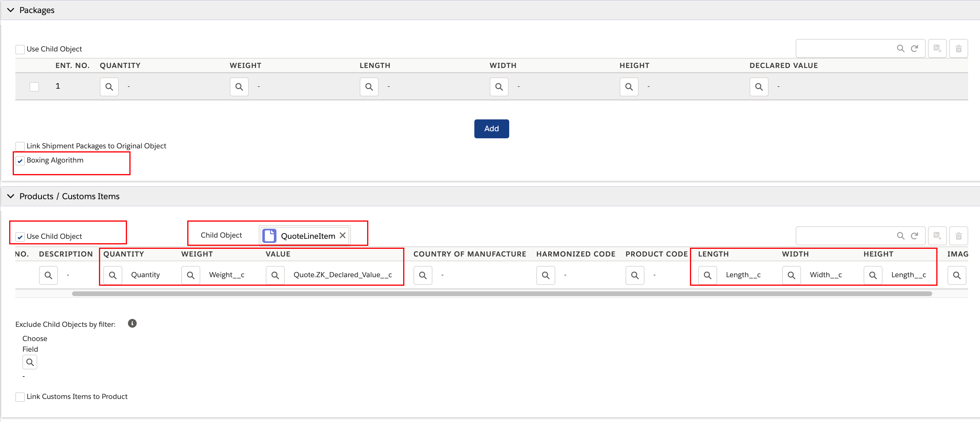Open customs Description field lookup
This screenshot has width=980, height=422.
click(48, 275)
